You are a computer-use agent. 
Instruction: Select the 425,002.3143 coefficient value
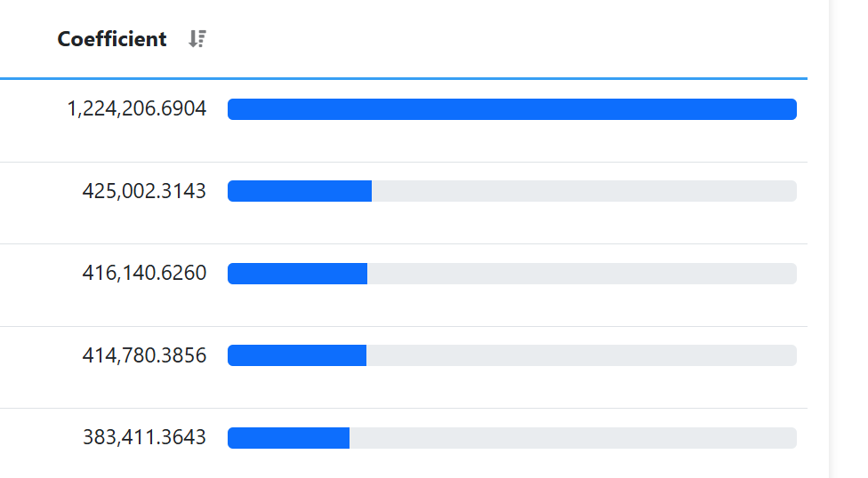(x=144, y=191)
